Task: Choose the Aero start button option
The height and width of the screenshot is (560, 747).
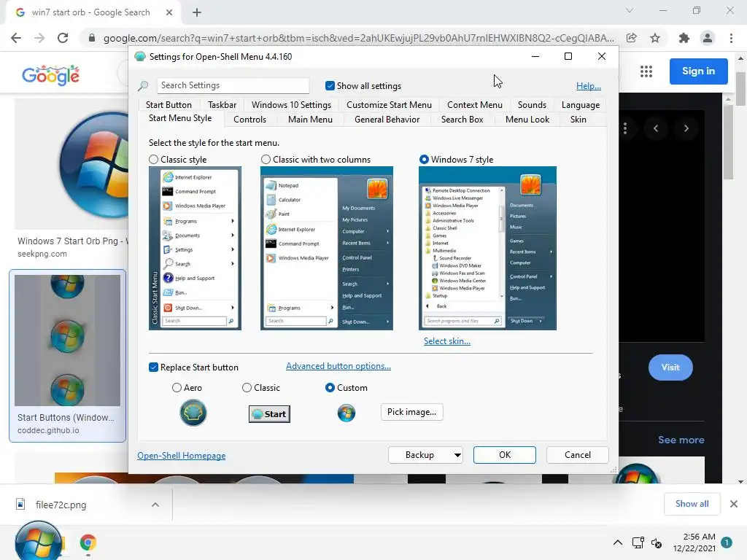Action: pos(177,388)
